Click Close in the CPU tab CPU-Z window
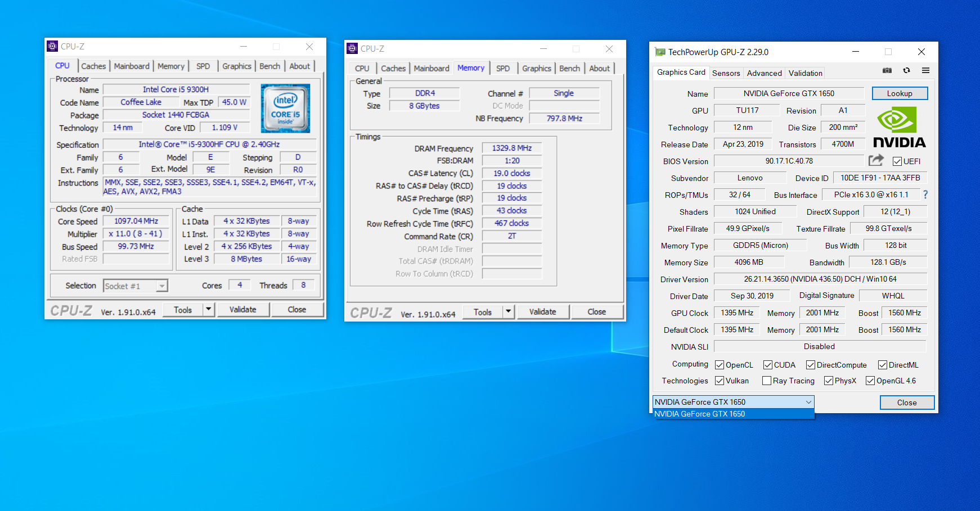Image resolution: width=980 pixels, height=511 pixels. pos(297,309)
